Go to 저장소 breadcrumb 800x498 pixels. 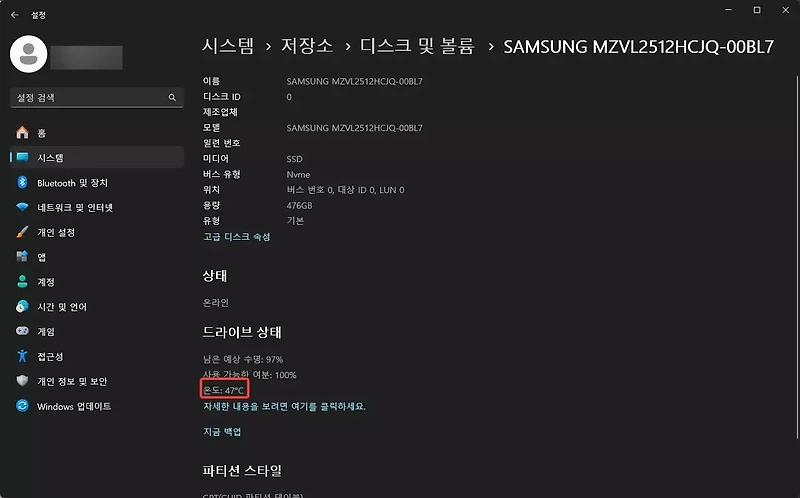tap(307, 46)
